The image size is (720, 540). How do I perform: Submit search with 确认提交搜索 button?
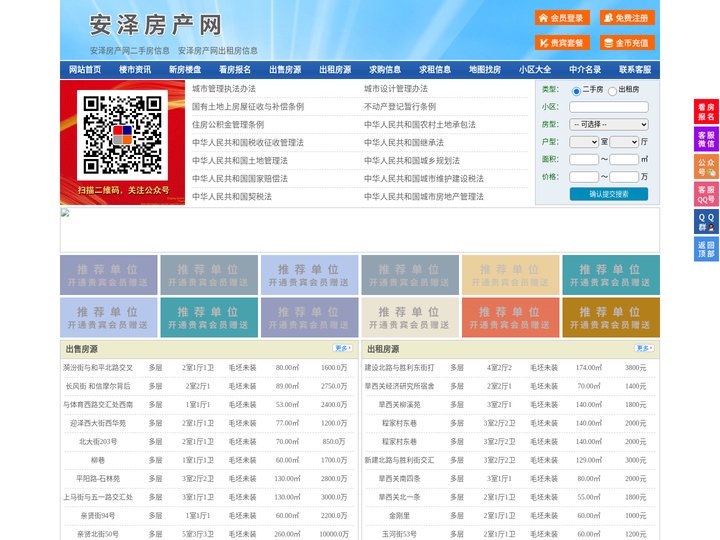(609, 194)
